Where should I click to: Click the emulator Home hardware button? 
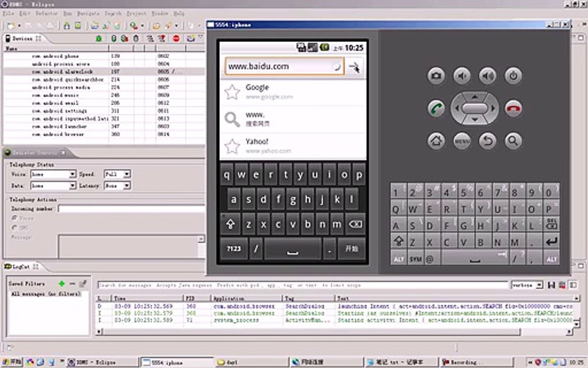(x=436, y=141)
